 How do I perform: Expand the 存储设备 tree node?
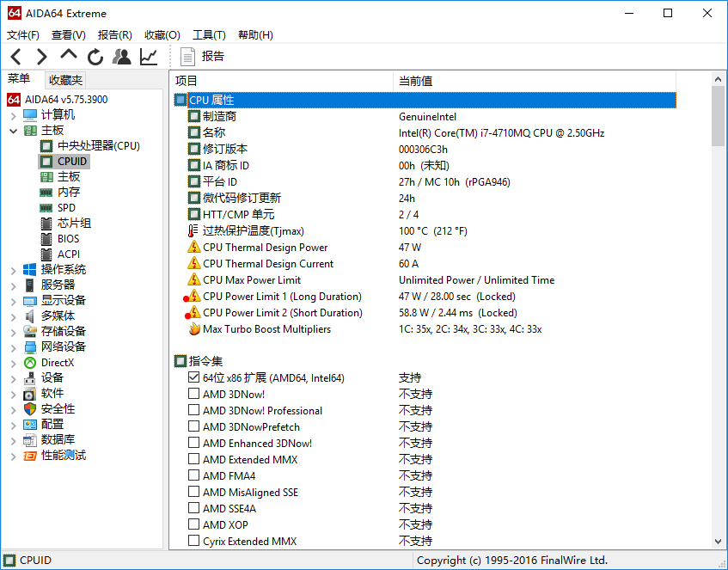[14, 332]
